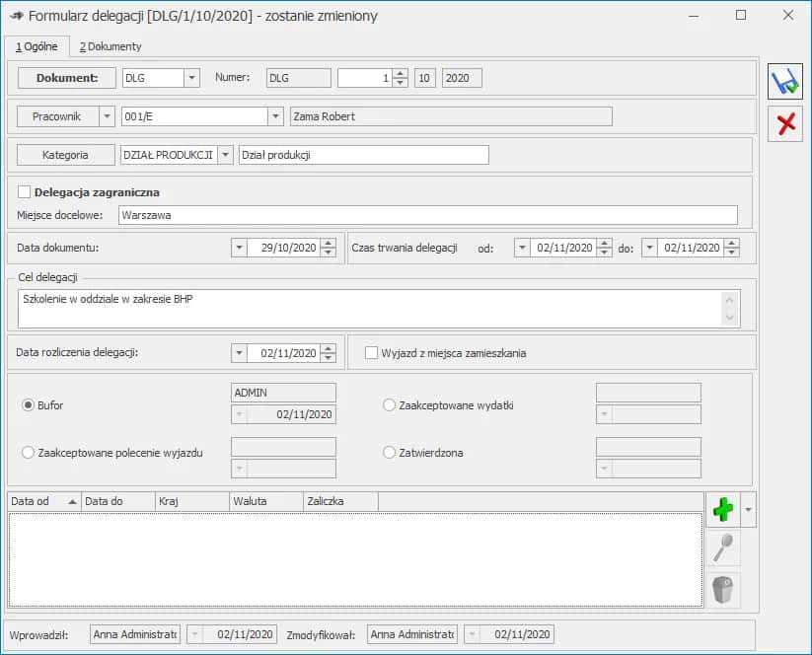Click the red X cancel icon
The width and height of the screenshot is (812, 655).
[x=785, y=124]
